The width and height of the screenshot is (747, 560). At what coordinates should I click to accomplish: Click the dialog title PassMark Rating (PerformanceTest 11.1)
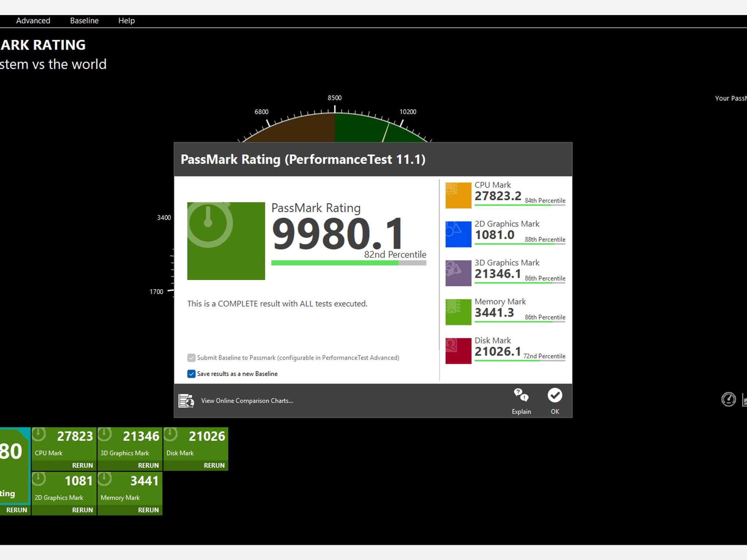pos(303,160)
